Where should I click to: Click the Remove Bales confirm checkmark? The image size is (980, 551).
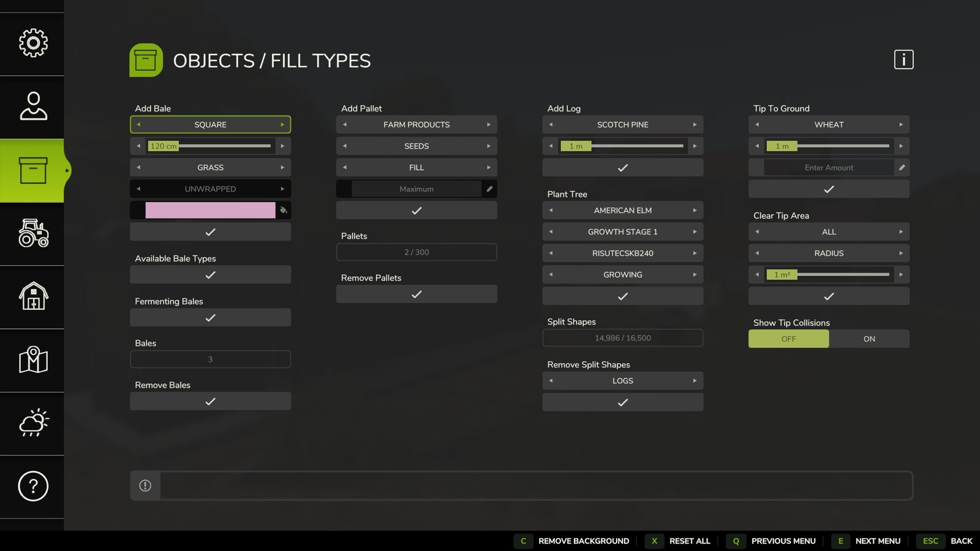(210, 401)
